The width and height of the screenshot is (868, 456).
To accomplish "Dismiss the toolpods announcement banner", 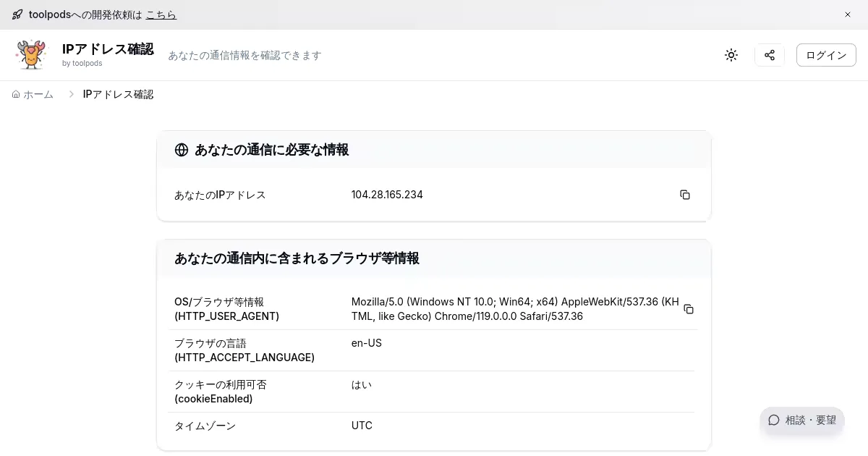I will click(x=848, y=14).
